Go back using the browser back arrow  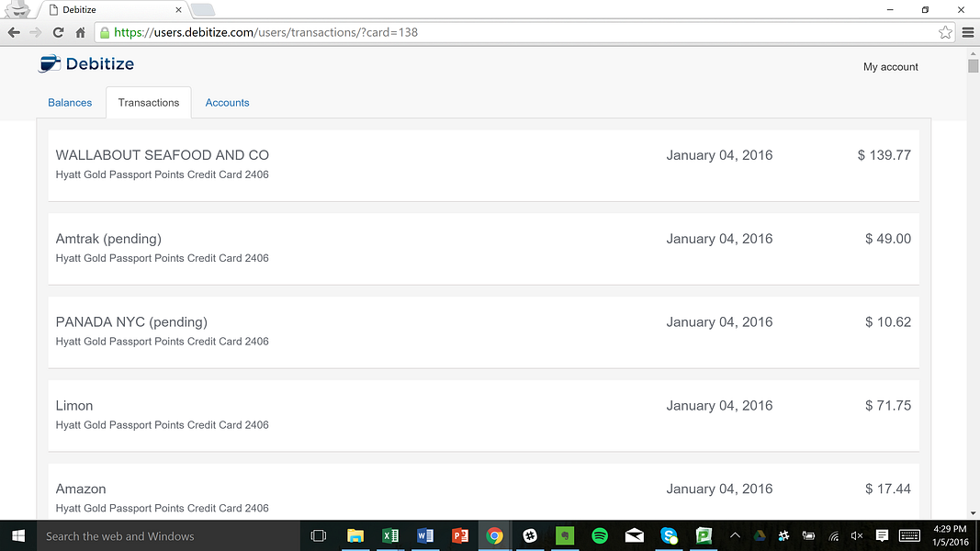tap(14, 32)
